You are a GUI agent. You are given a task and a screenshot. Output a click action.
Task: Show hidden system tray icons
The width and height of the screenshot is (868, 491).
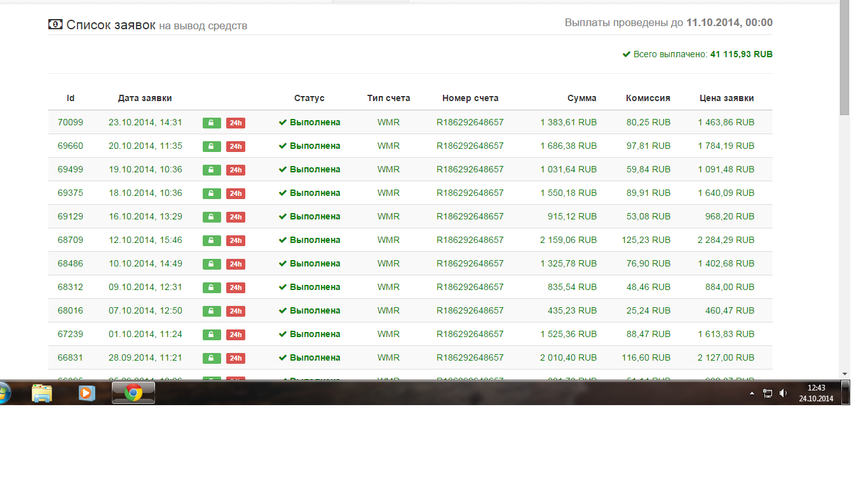click(x=752, y=394)
